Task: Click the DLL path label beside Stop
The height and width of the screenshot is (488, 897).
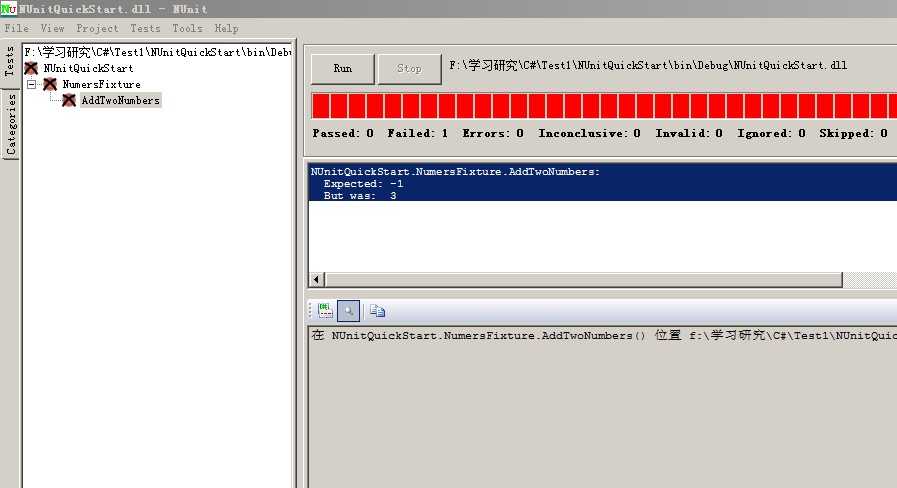Action: (648, 66)
